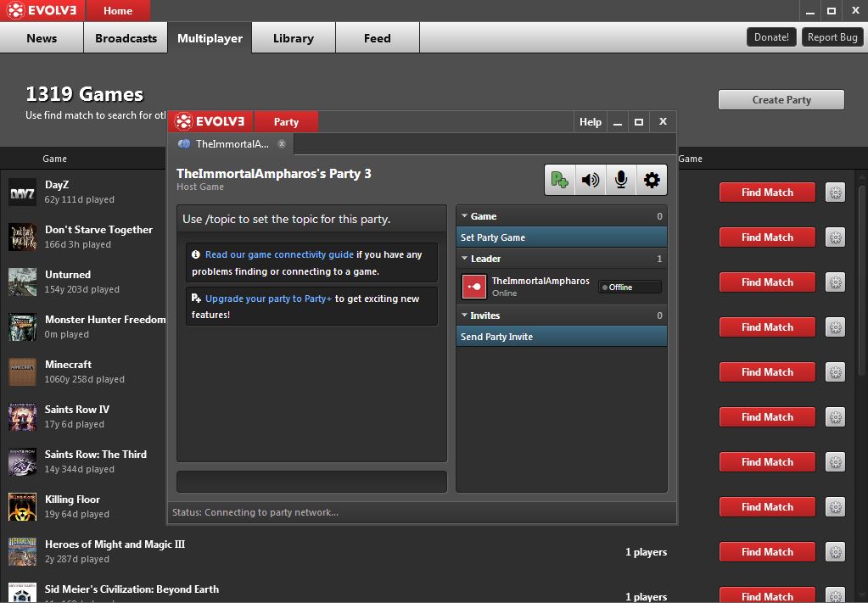Click the Don't Starve Together thumbnail
This screenshot has width=868, height=603.
[x=22, y=237]
